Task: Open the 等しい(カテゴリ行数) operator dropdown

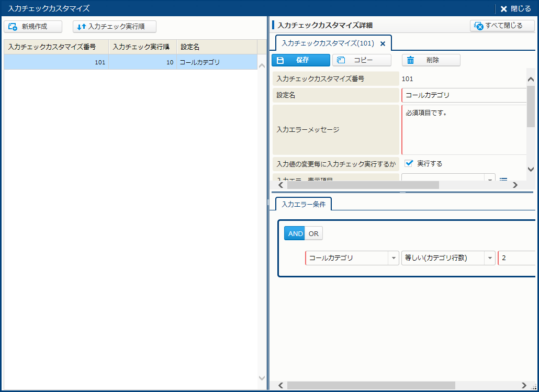Action: coord(489,258)
